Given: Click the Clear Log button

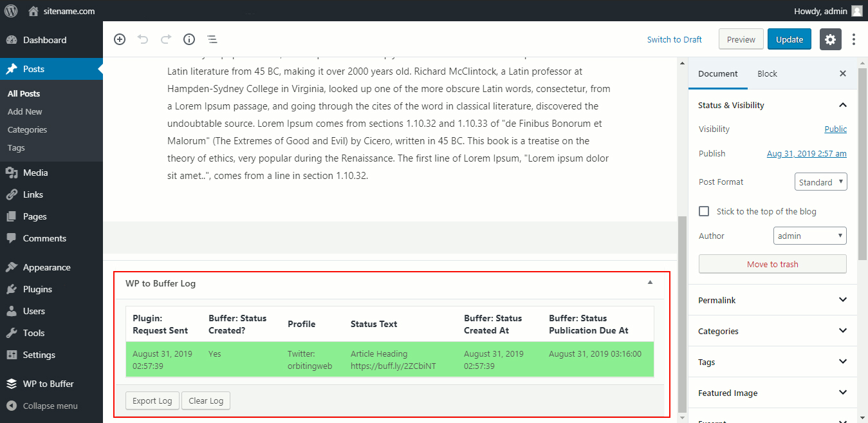Looking at the screenshot, I should click(206, 400).
